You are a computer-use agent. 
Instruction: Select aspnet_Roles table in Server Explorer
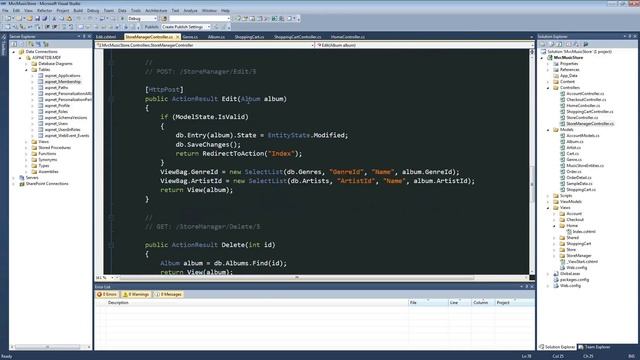click(56, 112)
